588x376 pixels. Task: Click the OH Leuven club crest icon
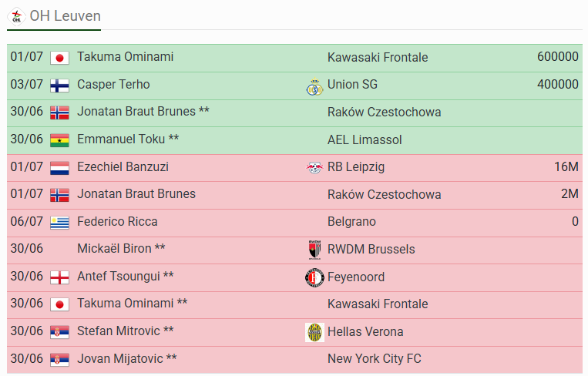[x=16, y=16]
